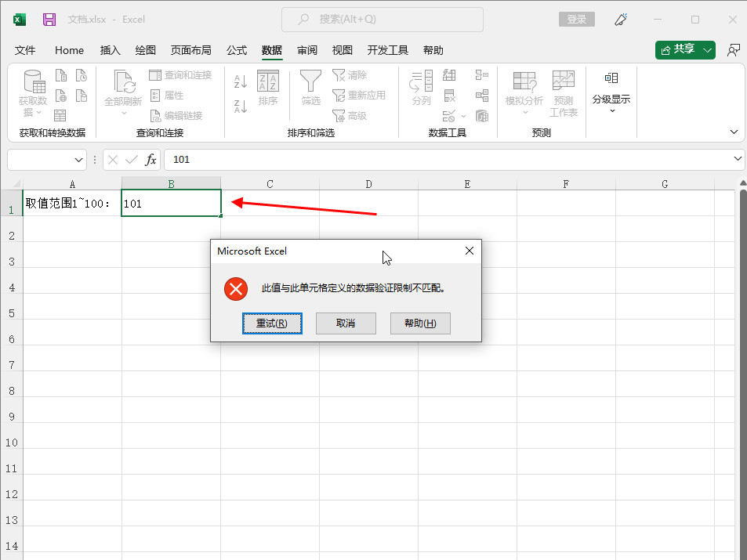This screenshot has width=747, height=560.
Task: Switch to the 页面布局 tab
Action: (191, 50)
